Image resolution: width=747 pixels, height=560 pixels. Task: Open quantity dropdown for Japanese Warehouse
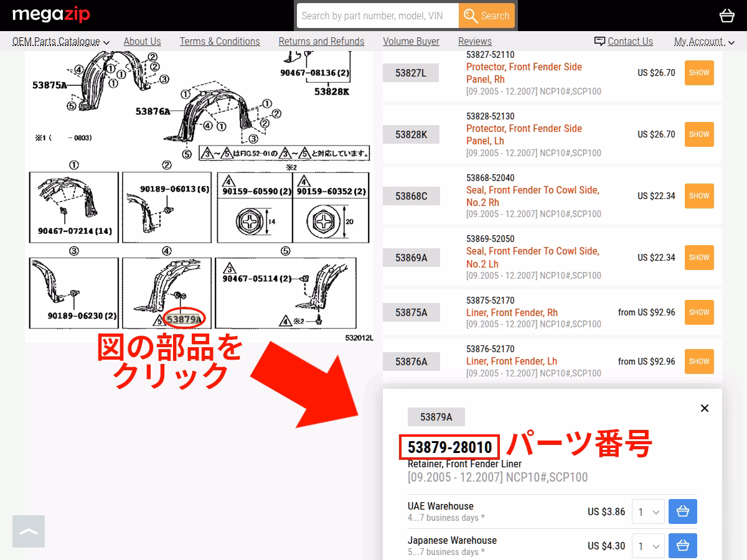pos(648,546)
